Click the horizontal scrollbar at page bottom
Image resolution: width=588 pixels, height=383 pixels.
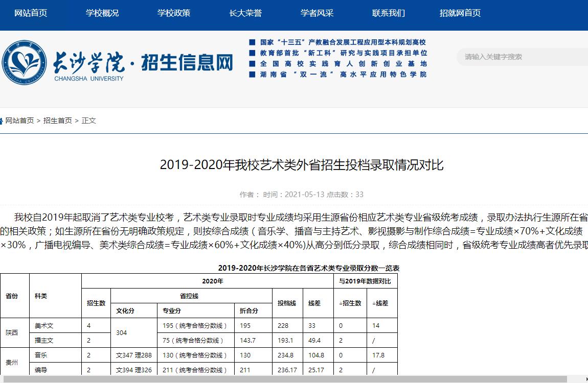[x=286, y=379]
